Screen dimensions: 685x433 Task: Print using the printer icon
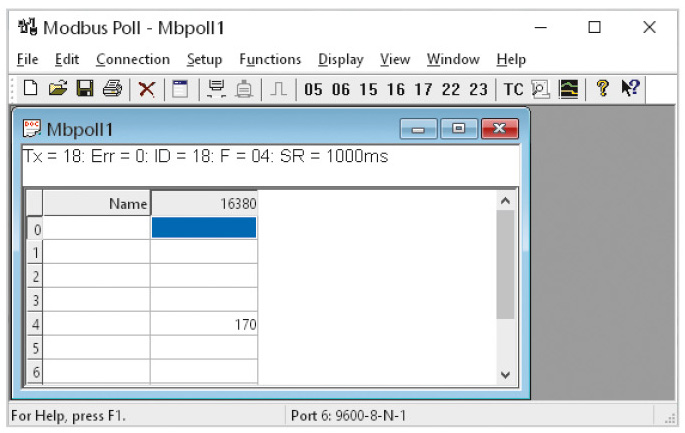pyautogui.click(x=112, y=89)
